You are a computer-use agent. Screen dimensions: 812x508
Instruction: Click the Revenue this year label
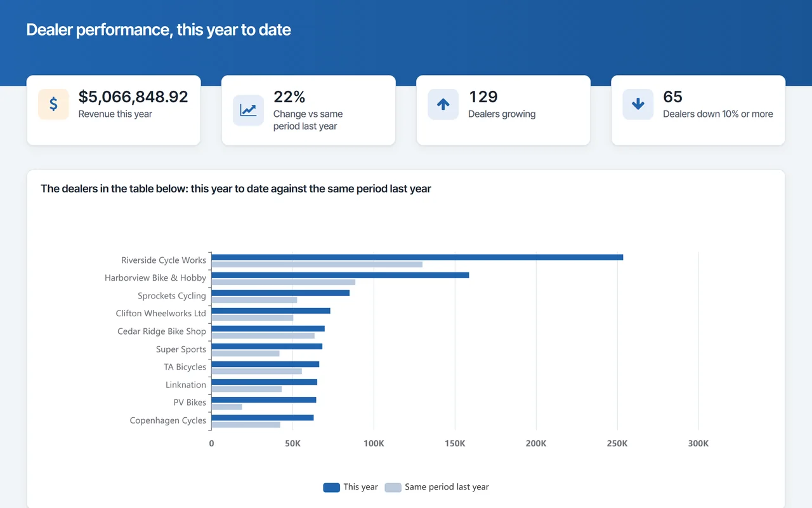pyautogui.click(x=115, y=114)
